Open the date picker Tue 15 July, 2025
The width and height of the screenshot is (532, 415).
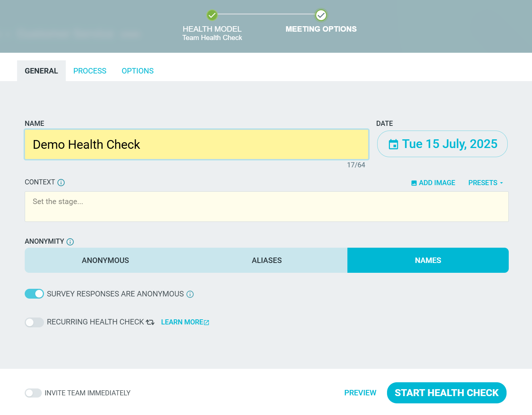tap(442, 144)
